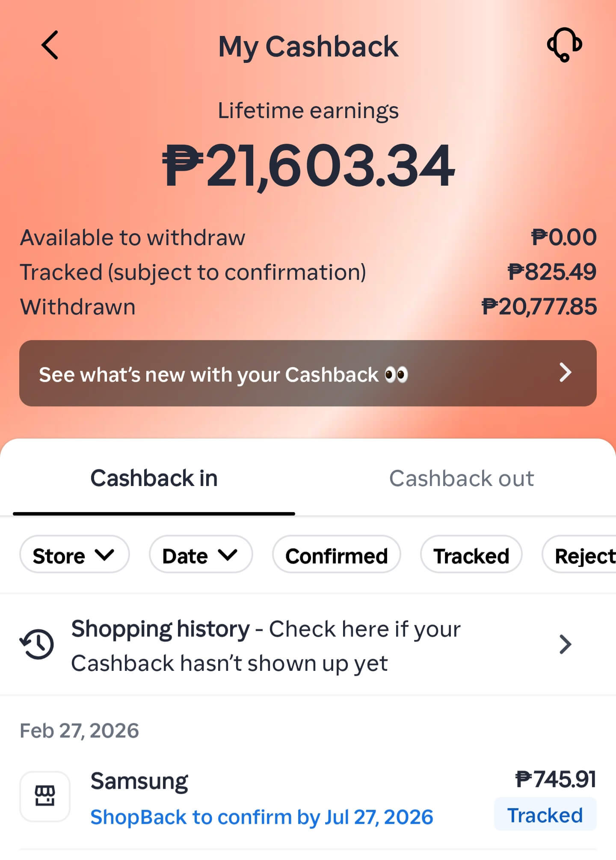Open Shopping history via right chevron
616x860 pixels.
tap(565, 644)
